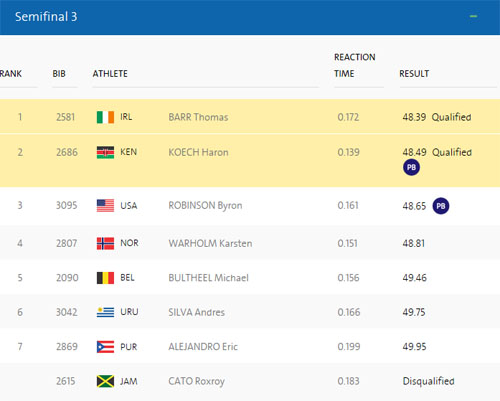Click the Kenya flag icon
The width and height of the screenshot is (500, 401).
coord(105,152)
